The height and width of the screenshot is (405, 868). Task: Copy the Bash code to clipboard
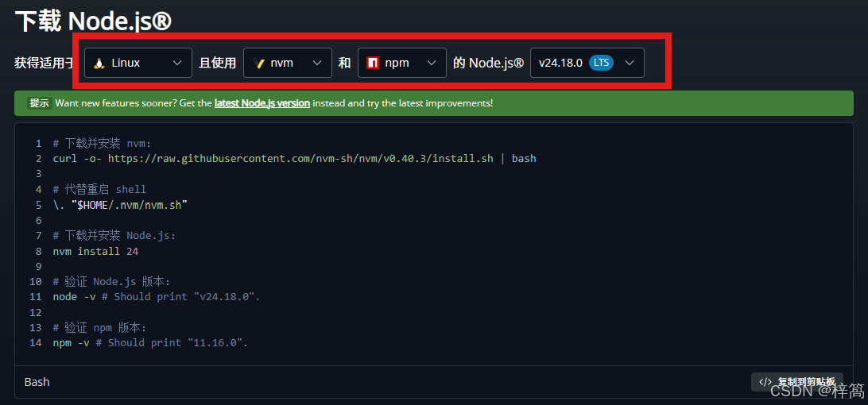coord(797,382)
